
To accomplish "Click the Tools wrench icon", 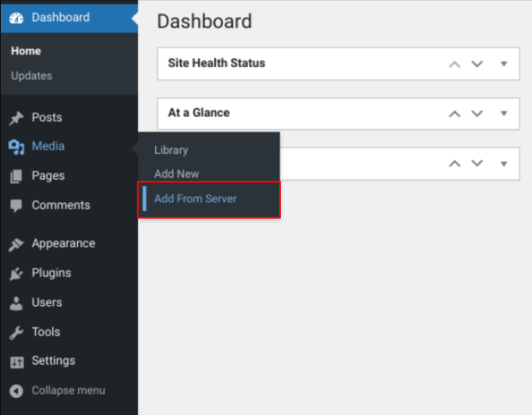I will (17, 332).
